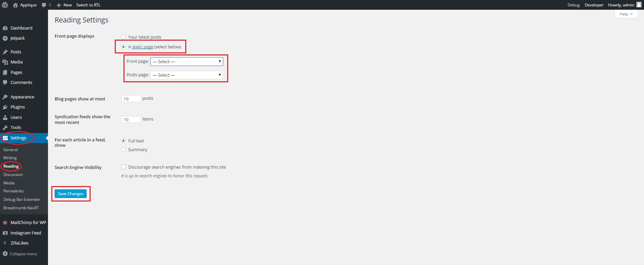Screen dimensions: 644x265
Task: Open the comments bubble icon in admin bar
Action: (x=44, y=5)
